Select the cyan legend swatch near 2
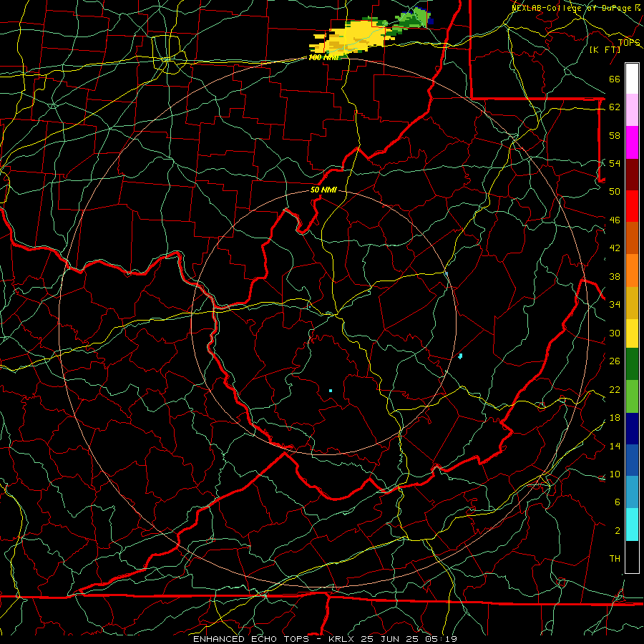This screenshot has height=644, width=644. pyautogui.click(x=632, y=525)
